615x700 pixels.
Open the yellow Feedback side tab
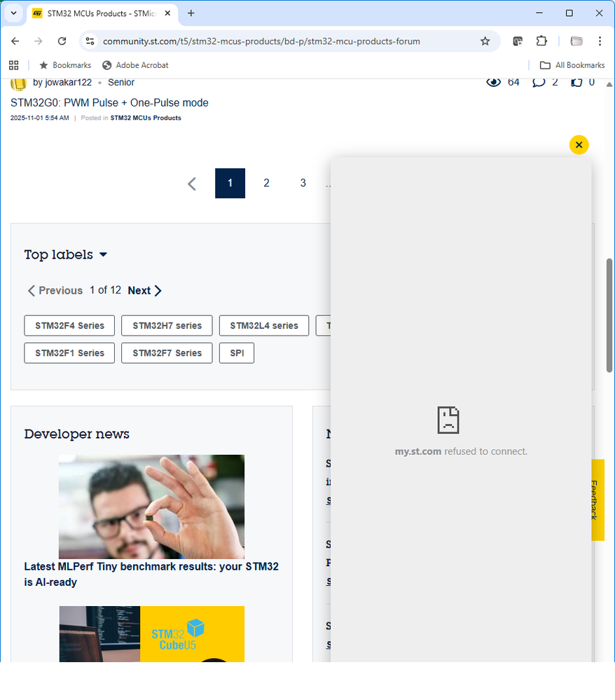597,500
